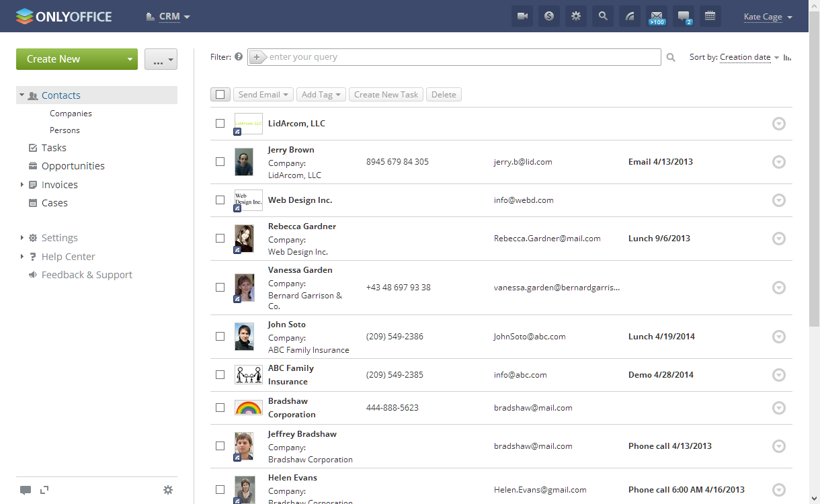The width and height of the screenshot is (820, 504).
Task: Check the John Soto row checkbox
Action: [220, 337]
